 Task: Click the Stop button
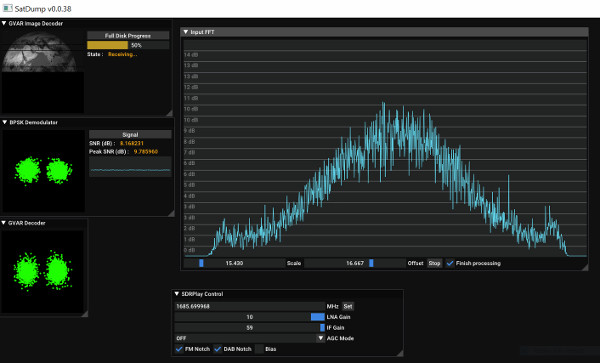[434, 263]
